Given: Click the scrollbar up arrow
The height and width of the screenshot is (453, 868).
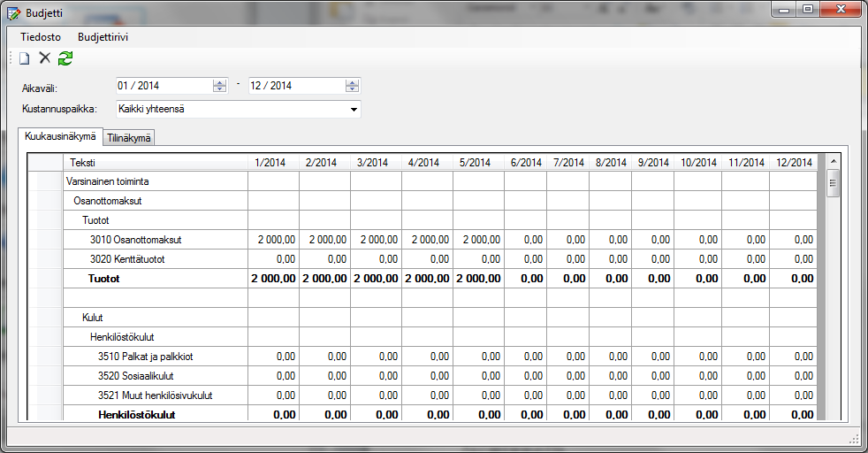Looking at the screenshot, I should coord(834,161).
